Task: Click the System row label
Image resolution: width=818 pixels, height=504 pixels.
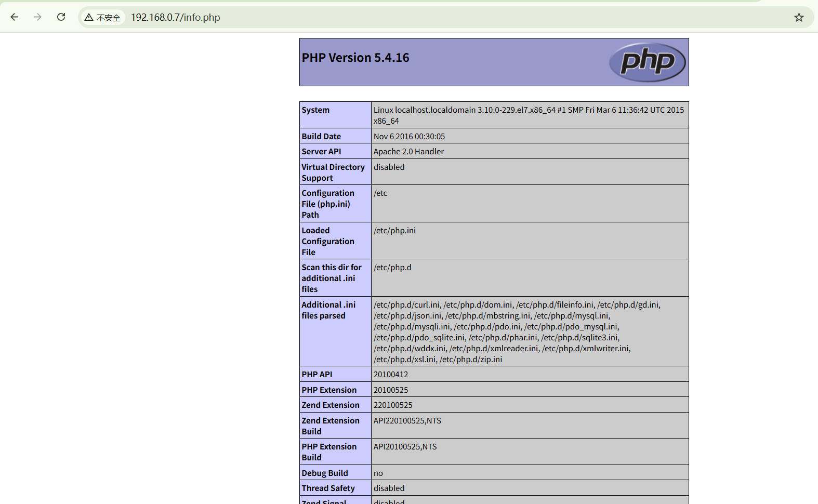Action: click(x=315, y=110)
